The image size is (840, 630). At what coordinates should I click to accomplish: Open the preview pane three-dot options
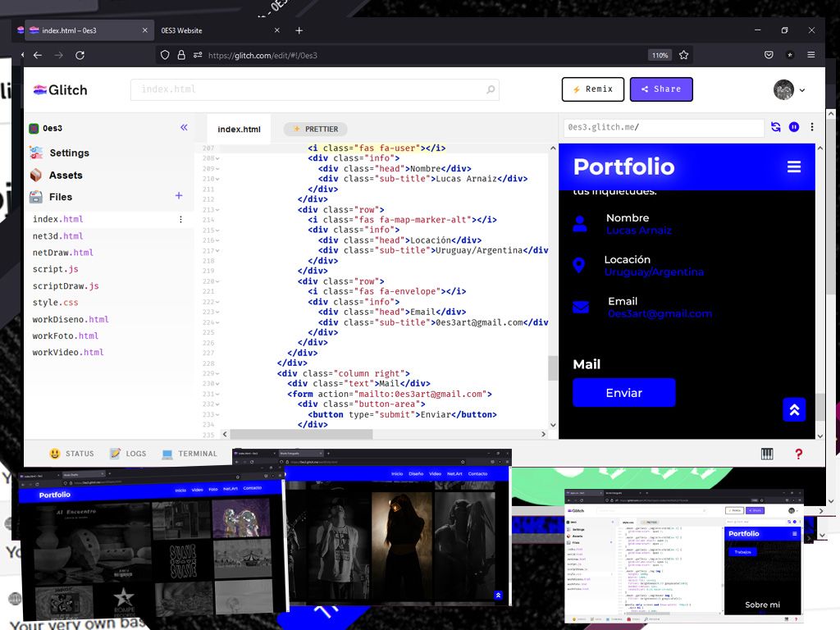tap(812, 127)
